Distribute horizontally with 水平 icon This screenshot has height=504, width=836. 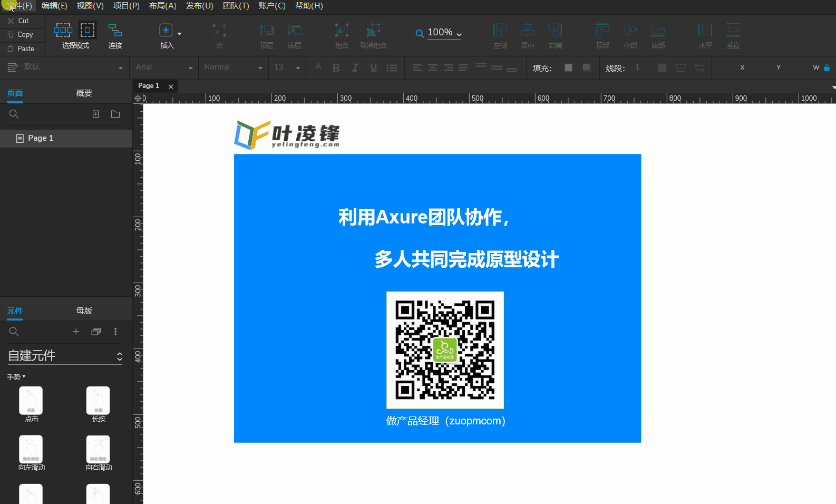coord(705,30)
